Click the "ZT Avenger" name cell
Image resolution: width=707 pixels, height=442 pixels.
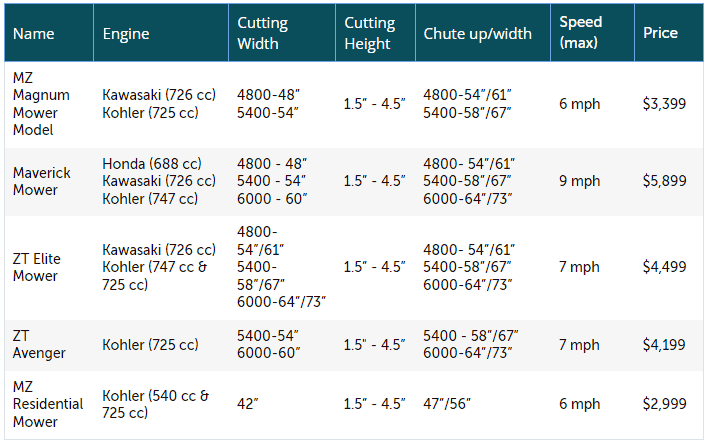(x=38, y=344)
